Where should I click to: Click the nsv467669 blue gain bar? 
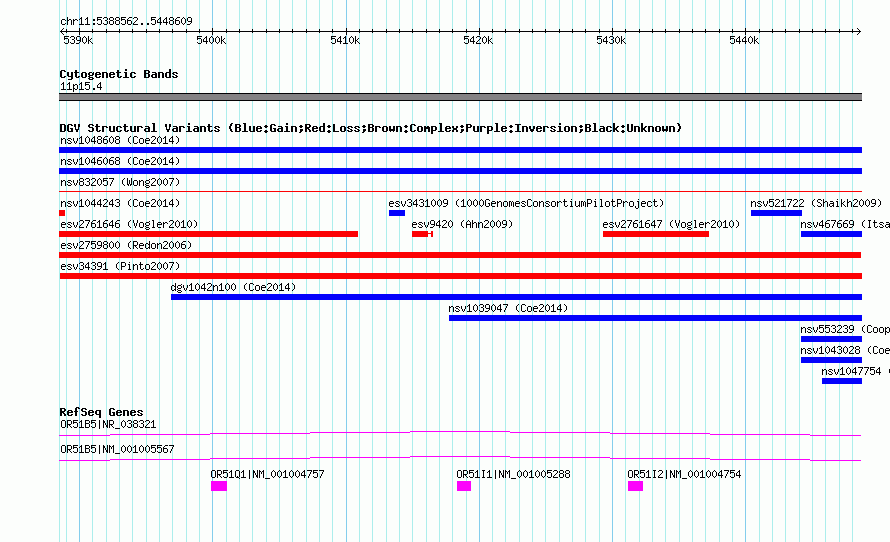click(831, 234)
